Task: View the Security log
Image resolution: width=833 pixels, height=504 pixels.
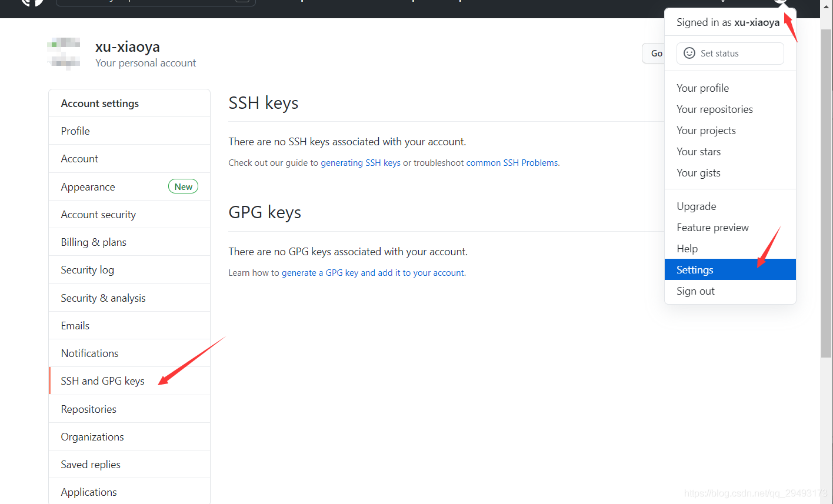Action: [129, 269]
